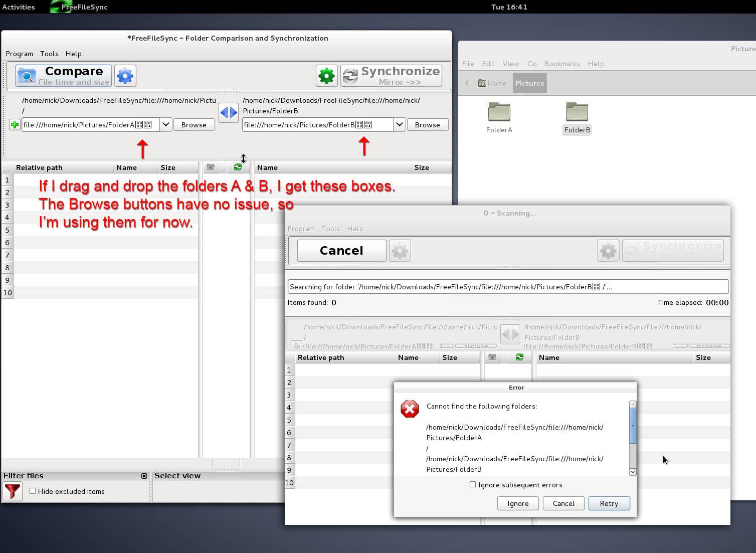Click right Browse button for FolderB

point(428,125)
